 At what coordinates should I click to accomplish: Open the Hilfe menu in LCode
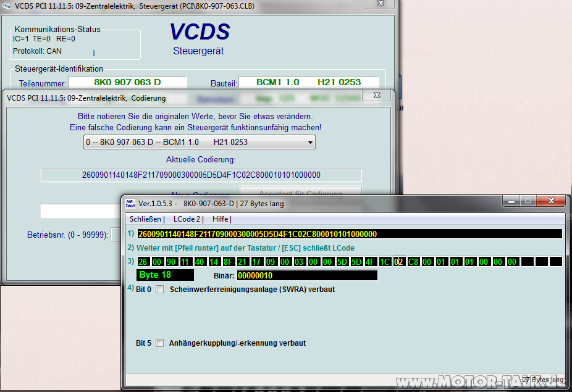pyautogui.click(x=221, y=219)
